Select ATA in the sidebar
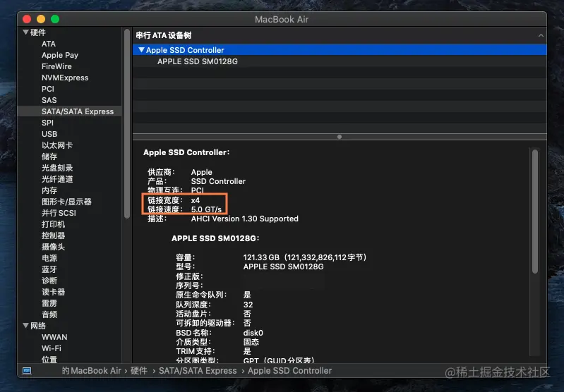Image resolution: width=564 pixels, height=392 pixels. click(x=49, y=44)
